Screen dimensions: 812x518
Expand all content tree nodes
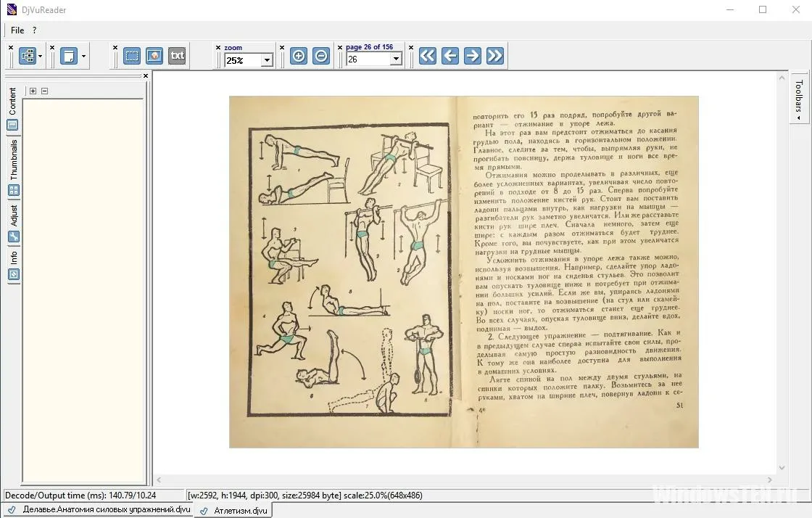[33, 91]
